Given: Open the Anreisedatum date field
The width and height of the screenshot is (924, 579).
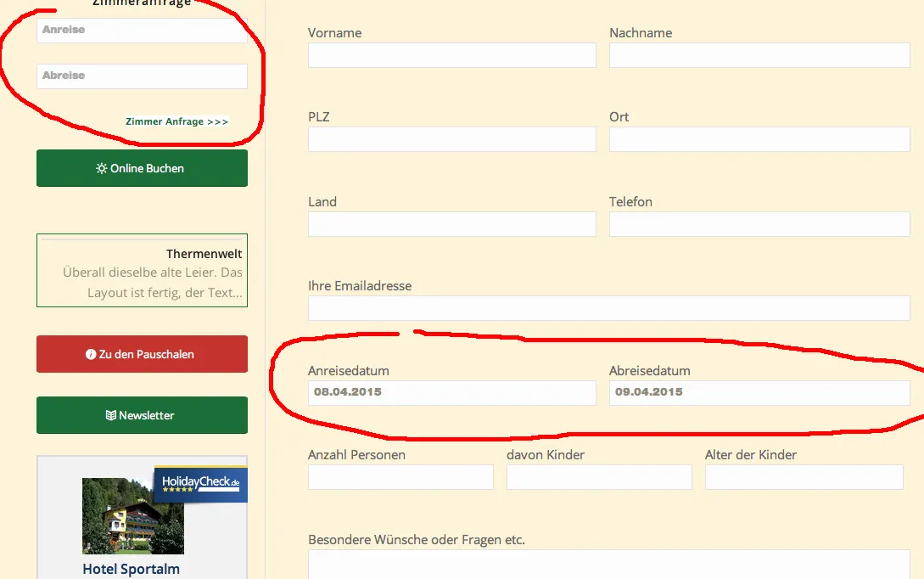Looking at the screenshot, I should pos(452,393).
